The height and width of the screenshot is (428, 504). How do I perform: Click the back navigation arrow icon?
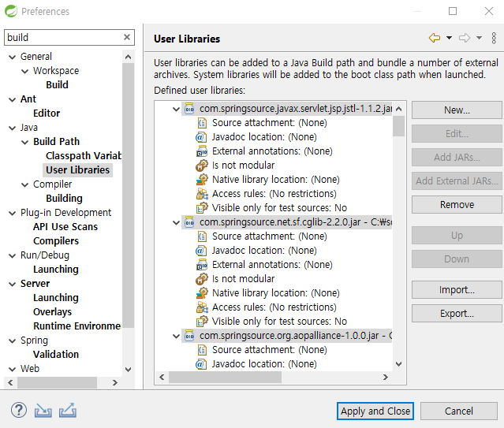435,38
